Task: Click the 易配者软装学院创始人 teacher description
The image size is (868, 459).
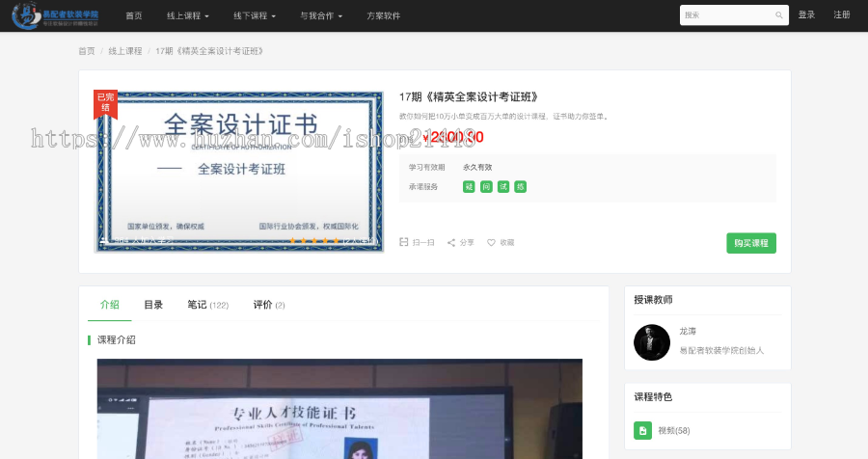Action: [721, 350]
